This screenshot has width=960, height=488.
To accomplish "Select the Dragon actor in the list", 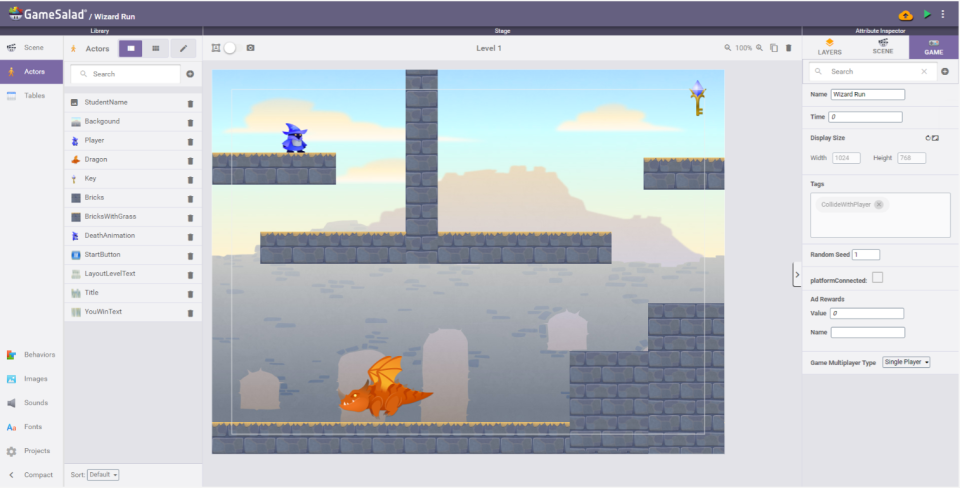I will 133,160.
